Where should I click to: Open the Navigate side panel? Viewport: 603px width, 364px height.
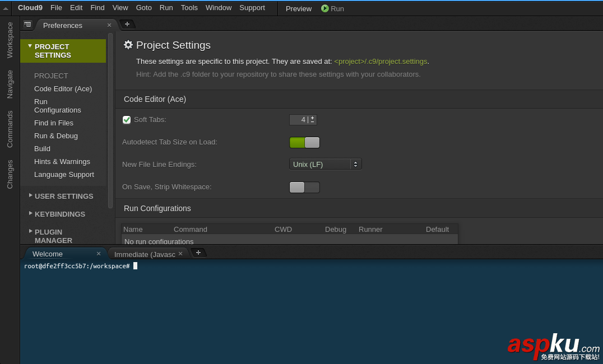[x=10, y=84]
